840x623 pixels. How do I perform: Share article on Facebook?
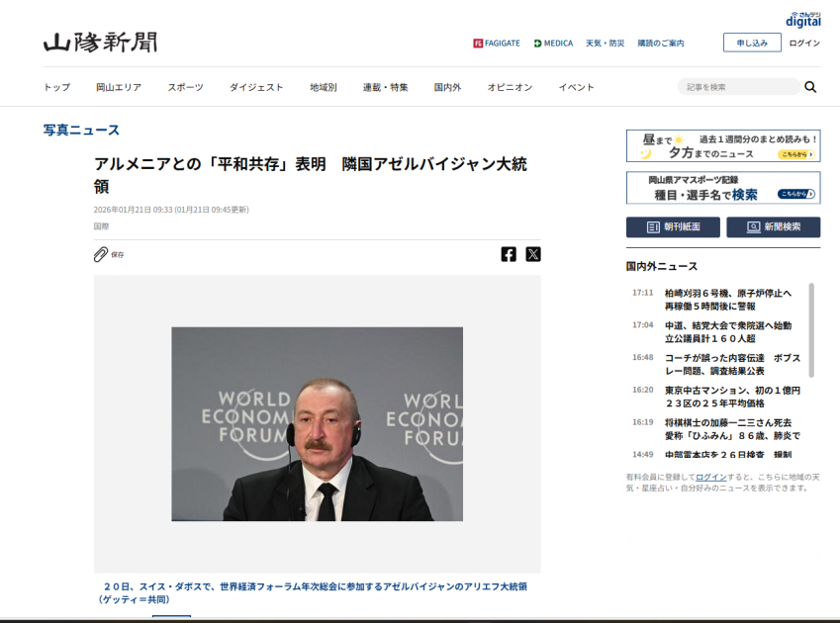click(509, 254)
